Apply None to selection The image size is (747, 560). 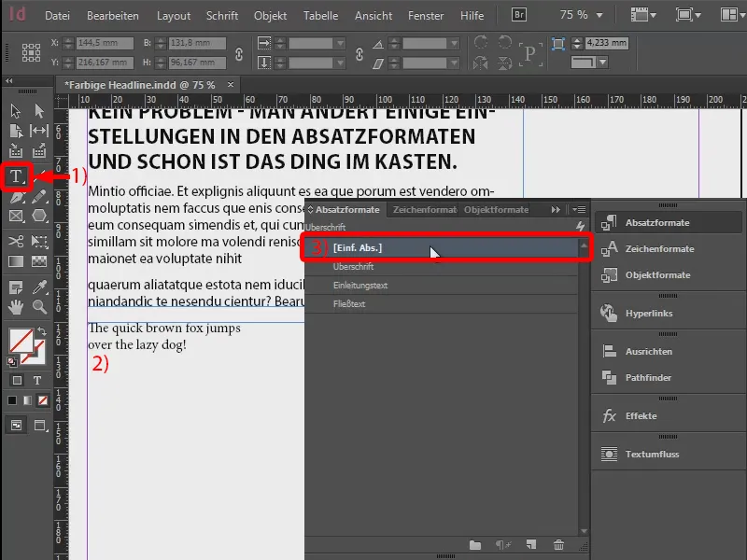pos(43,400)
